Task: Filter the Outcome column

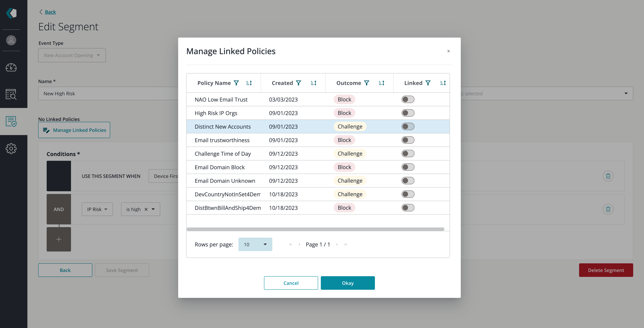Action: 366,83
